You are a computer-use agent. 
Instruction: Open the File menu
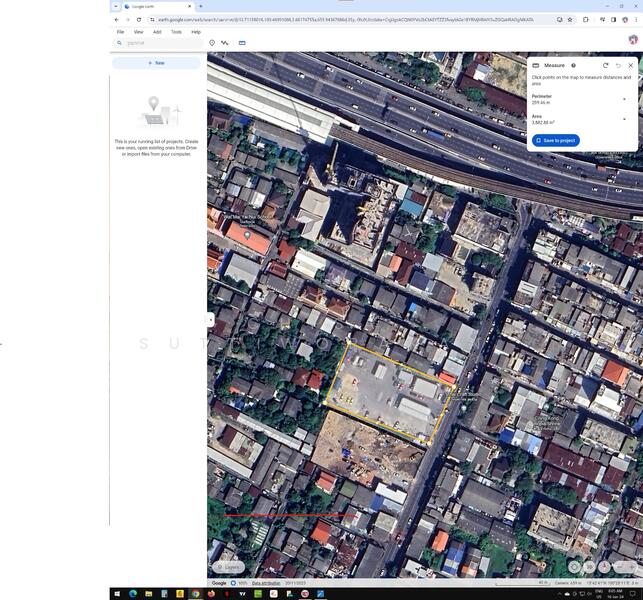[x=120, y=32]
